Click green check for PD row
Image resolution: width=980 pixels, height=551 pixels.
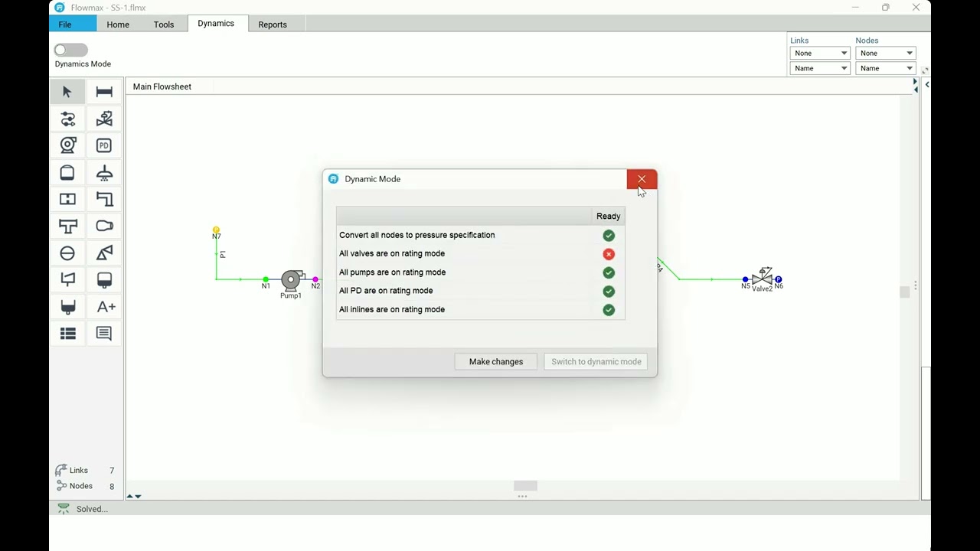click(609, 292)
